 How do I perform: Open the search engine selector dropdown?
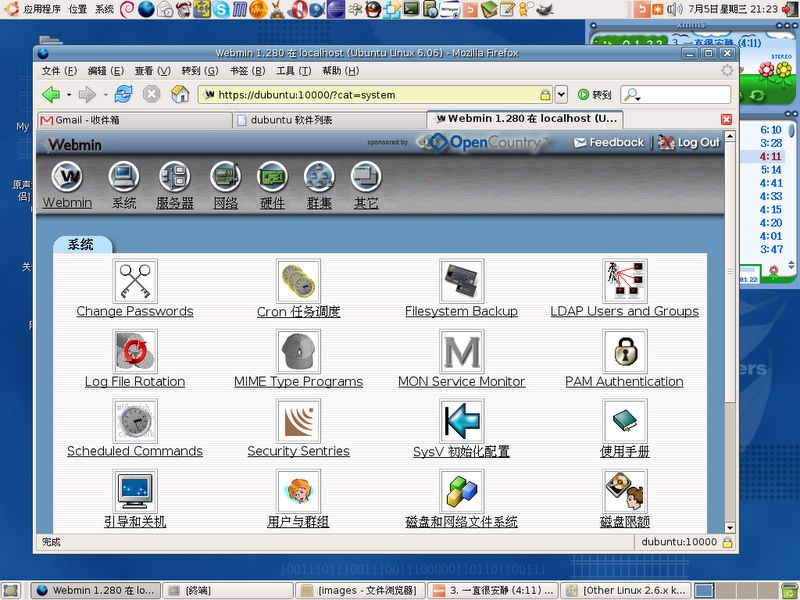[x=632, y=95]
